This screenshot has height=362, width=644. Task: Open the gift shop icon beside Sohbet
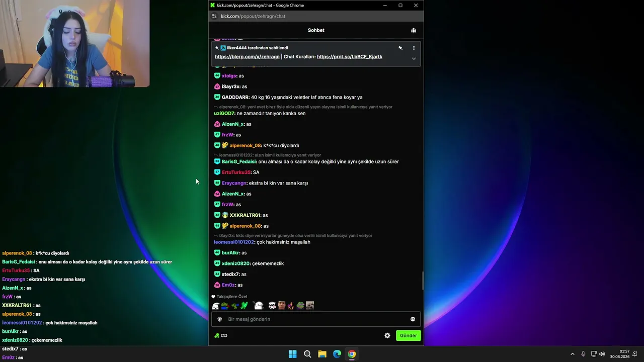point(414,30)
